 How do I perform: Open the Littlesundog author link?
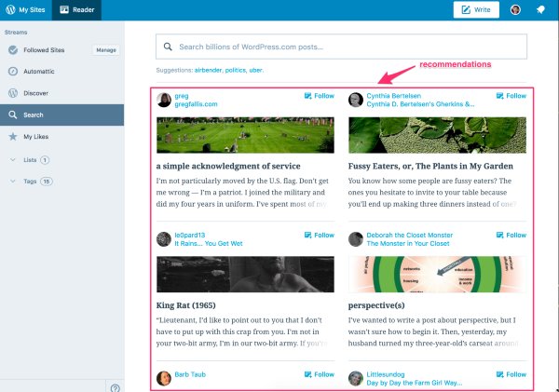(386, 374)
